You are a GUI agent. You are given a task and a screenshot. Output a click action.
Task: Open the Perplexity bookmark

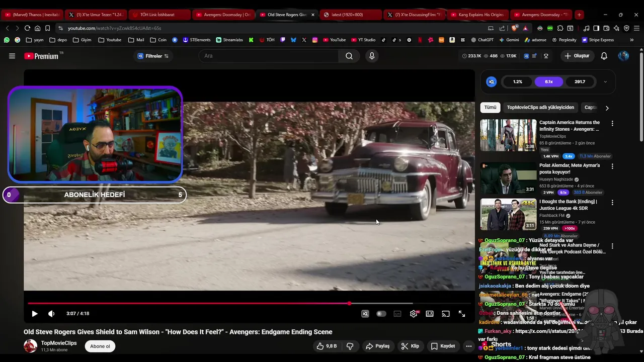click(x=564, y=40)
